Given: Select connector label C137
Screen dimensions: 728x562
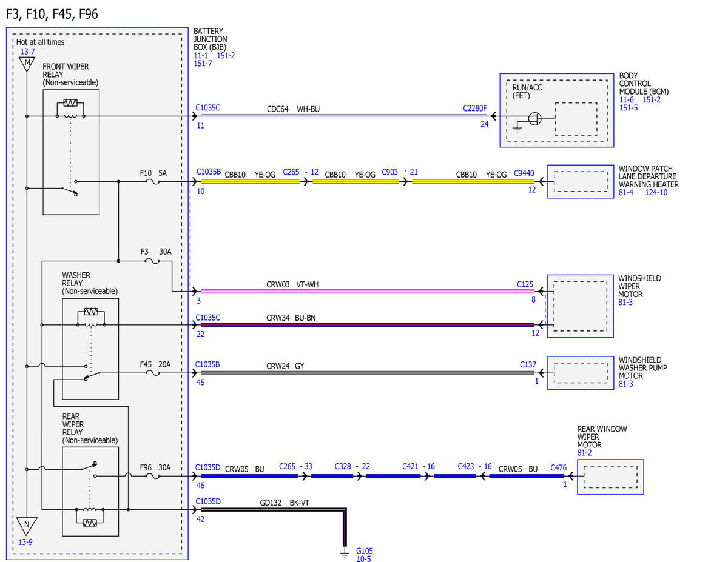Looking at the screenshot, I should tap(528, 365).
